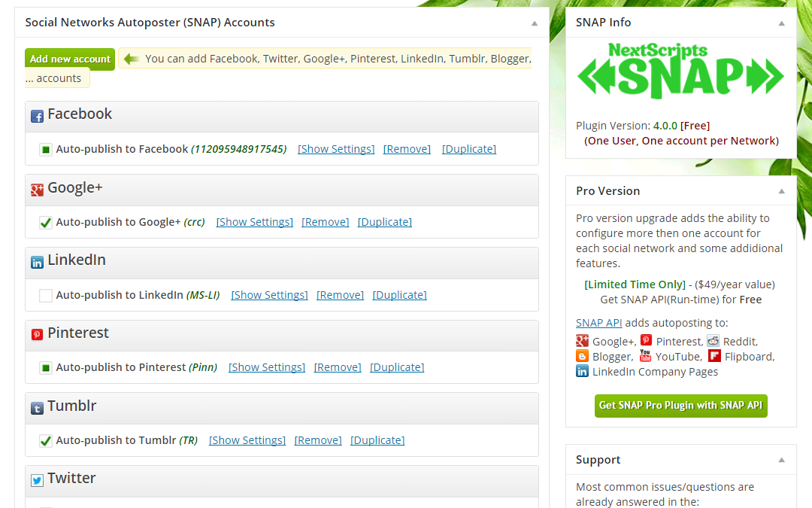Click the LinkedIn section heading
Viewport: 812px width, 508px height.
77,260
